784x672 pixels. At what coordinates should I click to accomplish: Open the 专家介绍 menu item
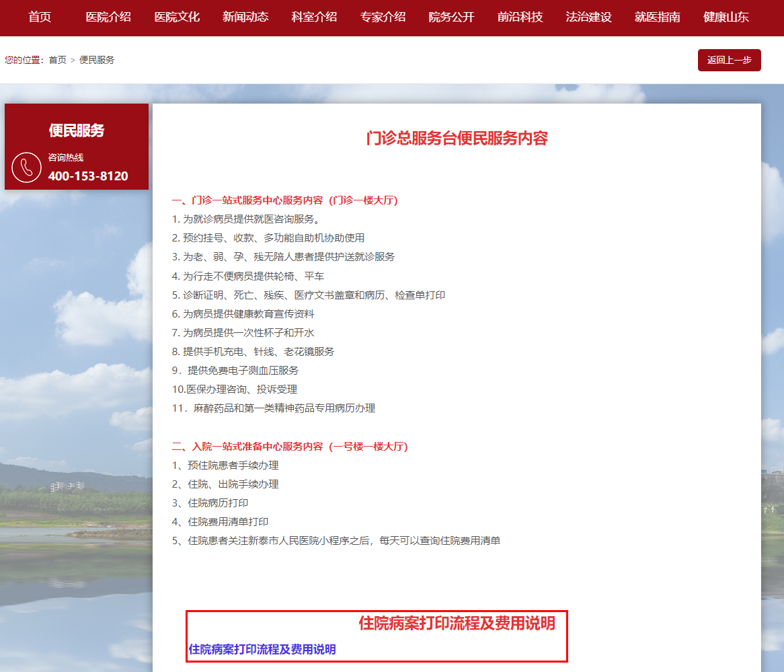383,17
